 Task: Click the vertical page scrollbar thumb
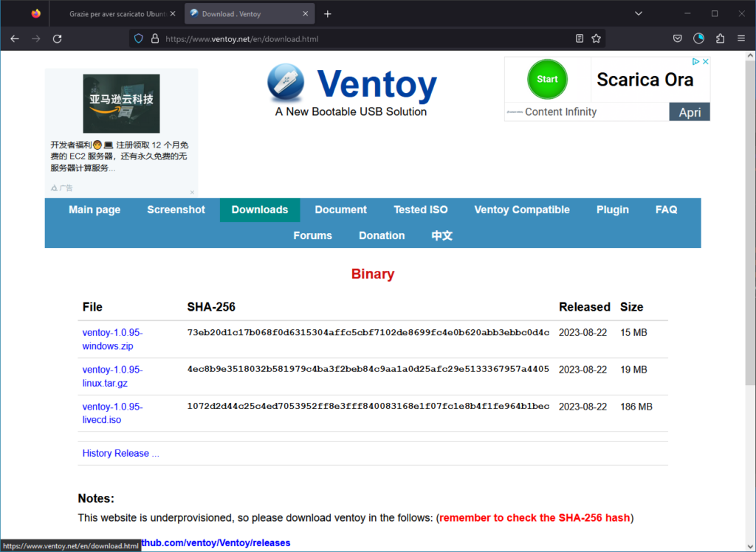click(750, 222)
